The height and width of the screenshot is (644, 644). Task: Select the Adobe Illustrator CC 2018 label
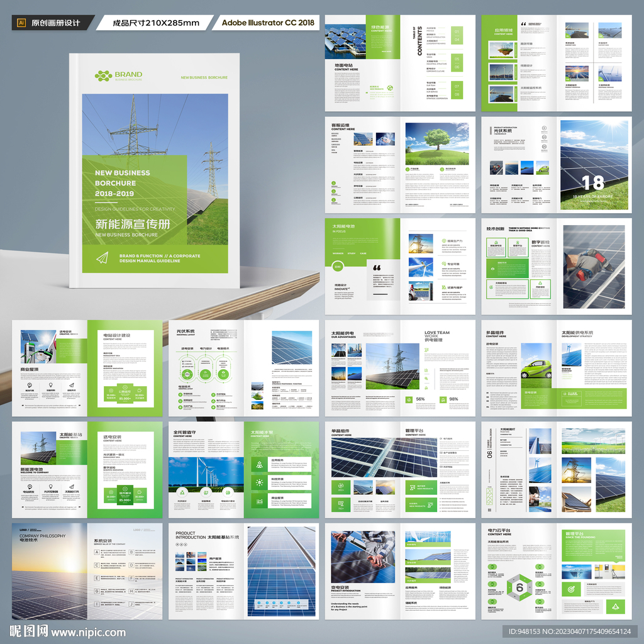point(268,23)
